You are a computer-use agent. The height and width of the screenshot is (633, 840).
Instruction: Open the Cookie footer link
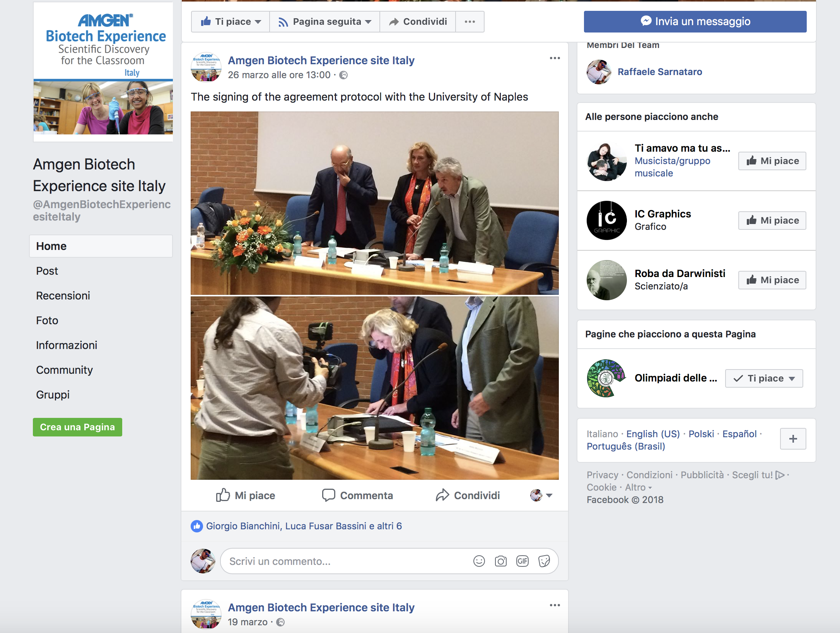click(601, 487)
